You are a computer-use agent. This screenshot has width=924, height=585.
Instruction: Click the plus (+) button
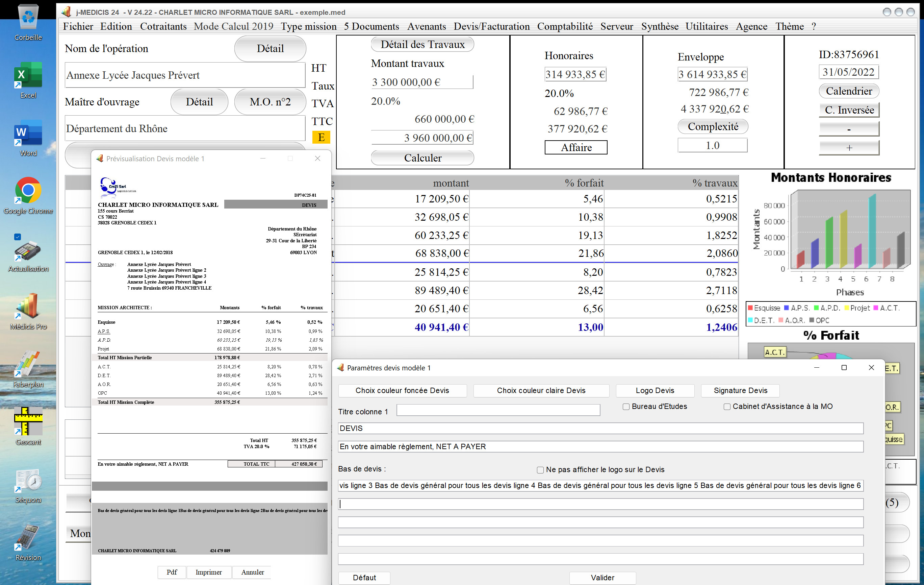click(x=849, y=147)
